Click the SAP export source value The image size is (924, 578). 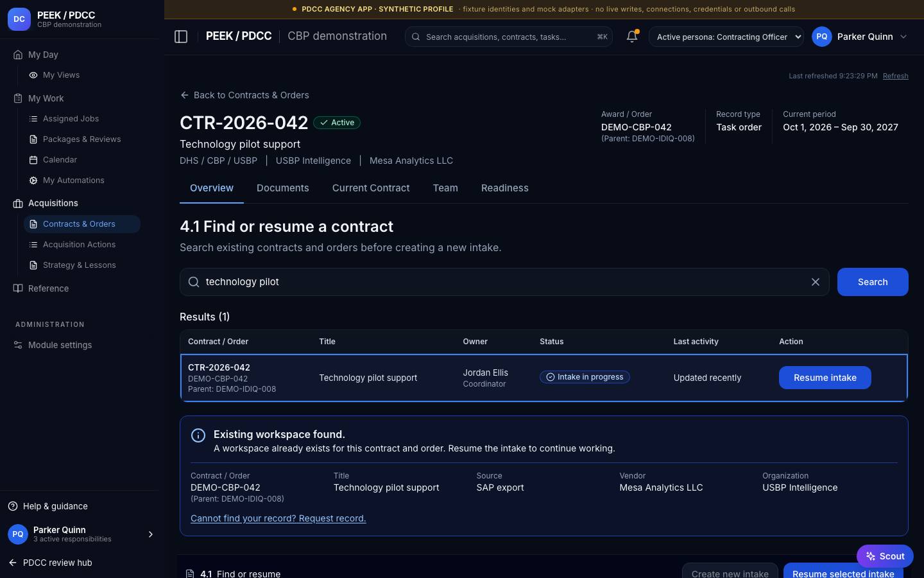[500, 487]
